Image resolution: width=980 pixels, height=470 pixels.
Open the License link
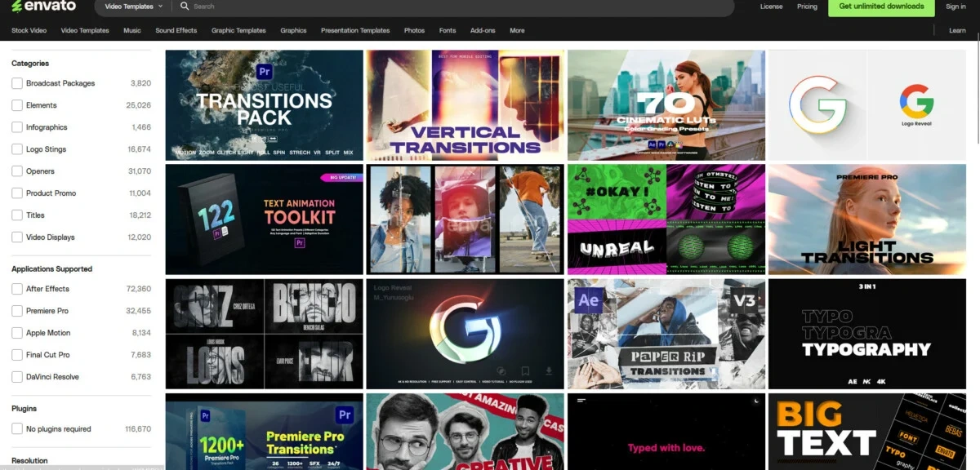[x=771, y=7]
